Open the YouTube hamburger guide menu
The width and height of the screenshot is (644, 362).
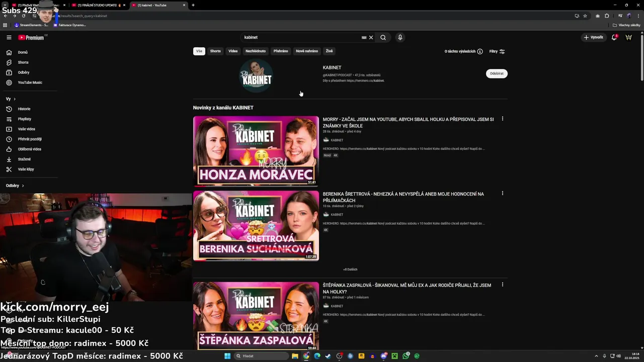(9, 37)
